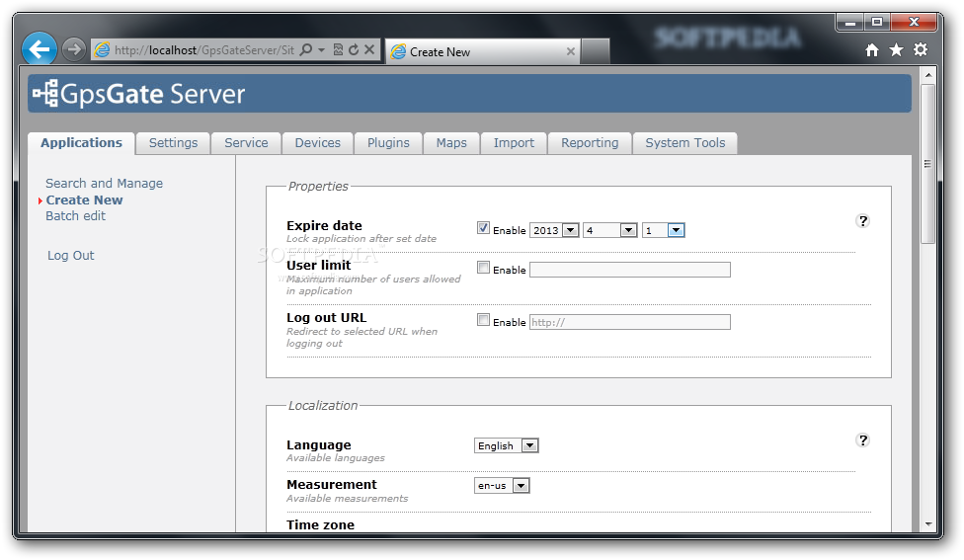The height and width of the screenshot is (560, 964).
Task: Click the 'Lock application after set date' text
Action: (x=361, y=238)
